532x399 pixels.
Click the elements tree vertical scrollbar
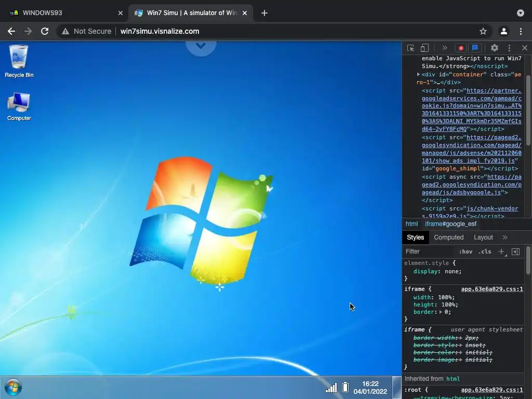tap(528, 110)
